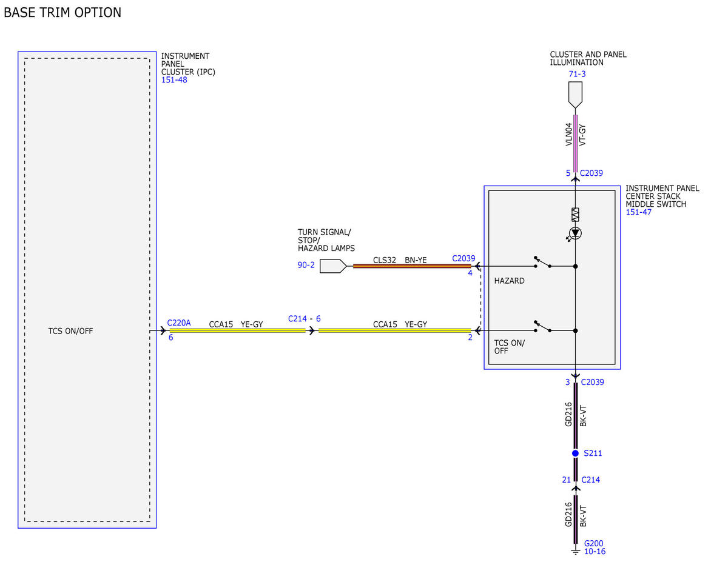Click the C220A connector label
The image size is (728, 562).
tap(179, 323)
